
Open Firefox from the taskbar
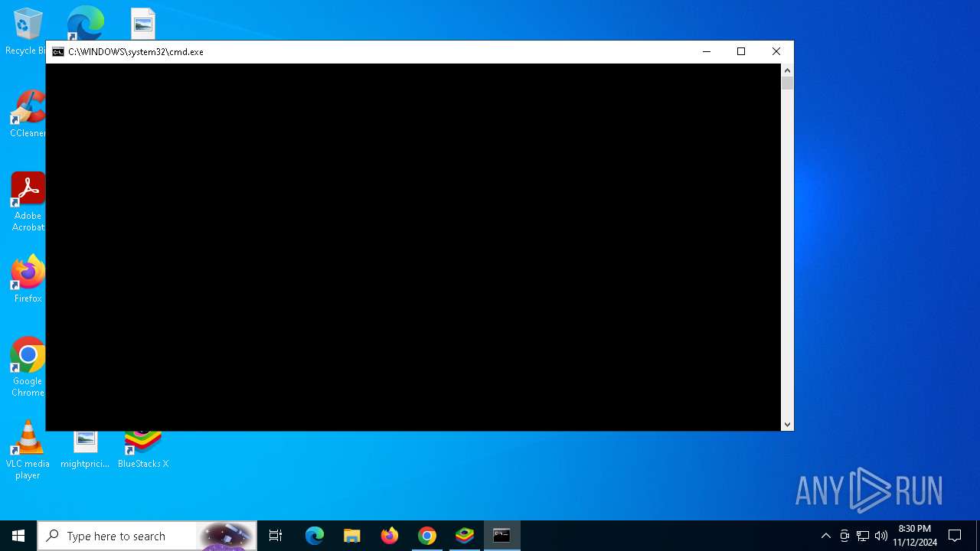click(390, 536)
